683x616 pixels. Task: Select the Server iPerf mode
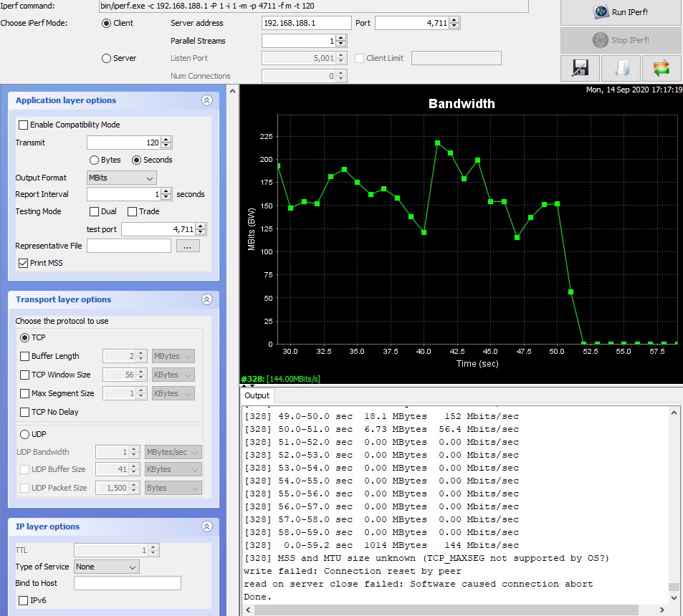[x=106, y=58]
